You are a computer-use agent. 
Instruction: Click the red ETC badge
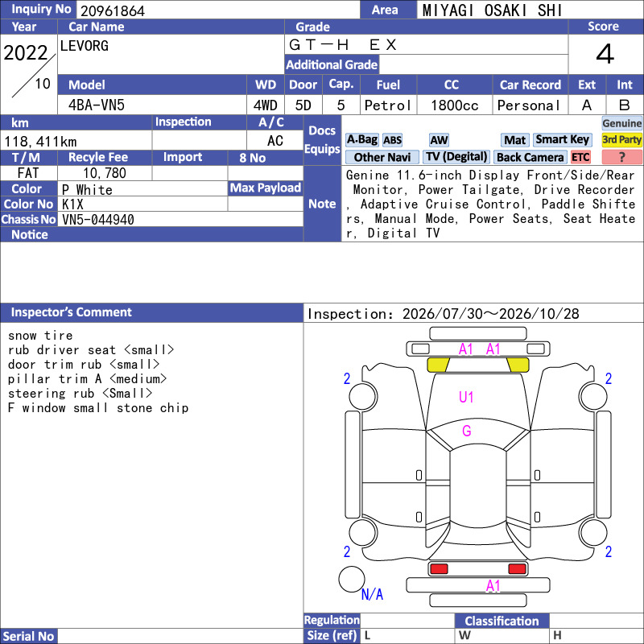(x=580, y=157)
